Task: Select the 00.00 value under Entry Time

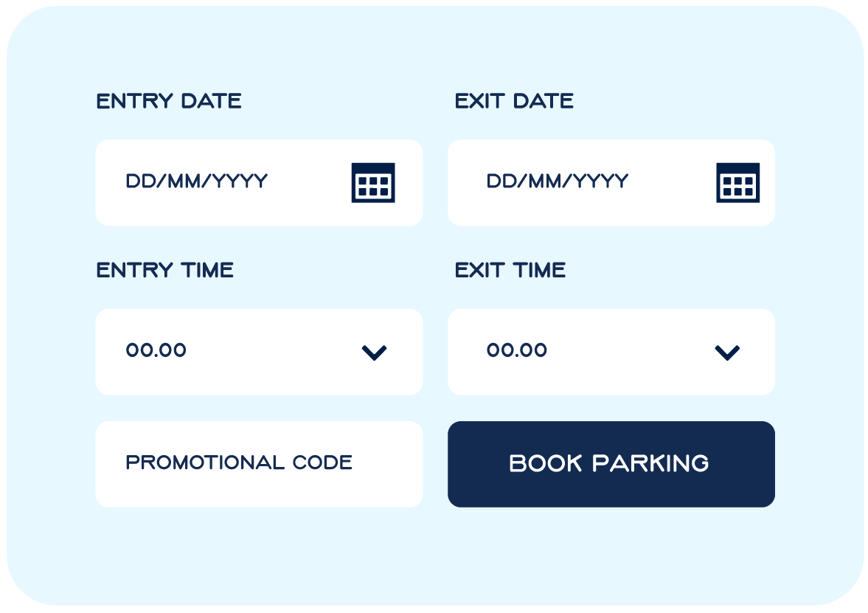Action: (x=156, y=350)
